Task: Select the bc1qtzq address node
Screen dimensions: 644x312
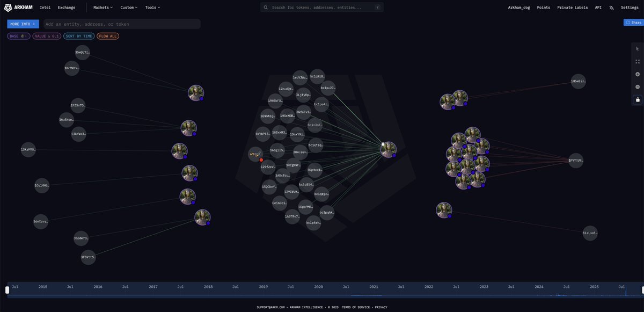Action: (x=316, y=146)
